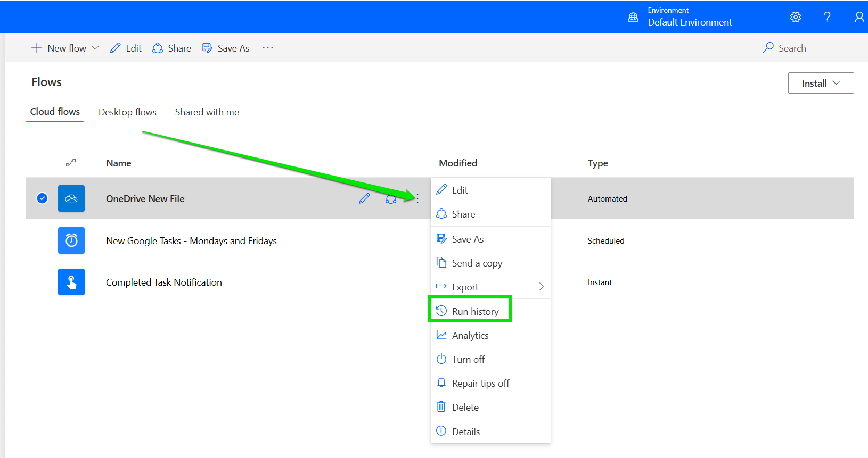Open the environment picker icon

pyautogui.click(x=633, y=17)
